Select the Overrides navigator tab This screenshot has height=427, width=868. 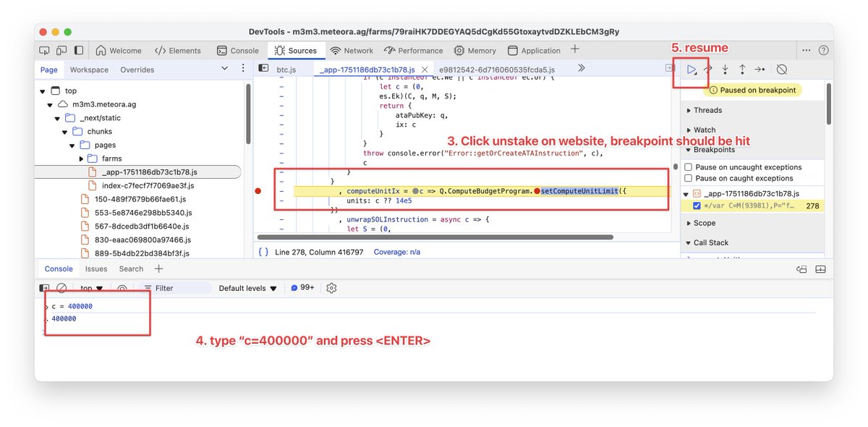click(137, 69)
